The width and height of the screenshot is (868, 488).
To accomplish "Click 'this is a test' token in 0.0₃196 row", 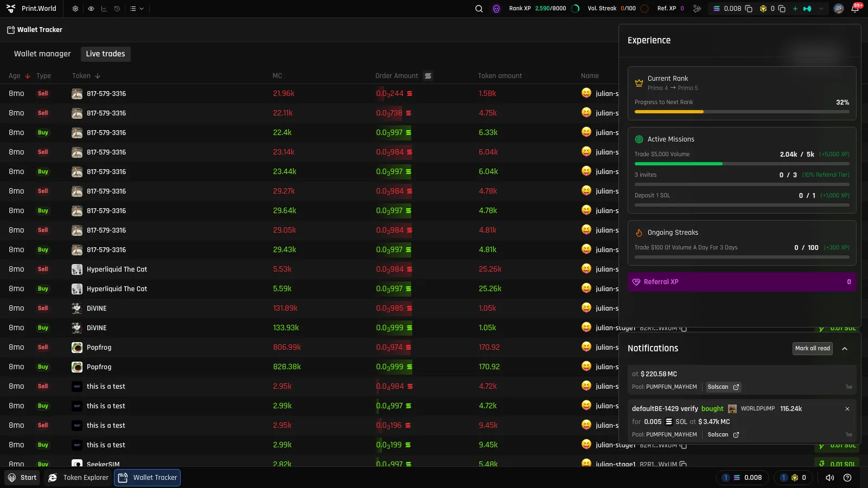I will tap(106, 426).
